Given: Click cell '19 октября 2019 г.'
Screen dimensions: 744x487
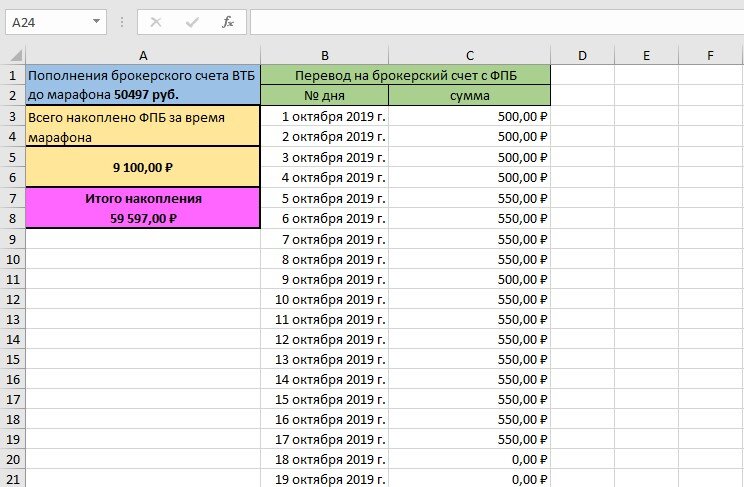Looking at the screenshot, I should 325,478.
